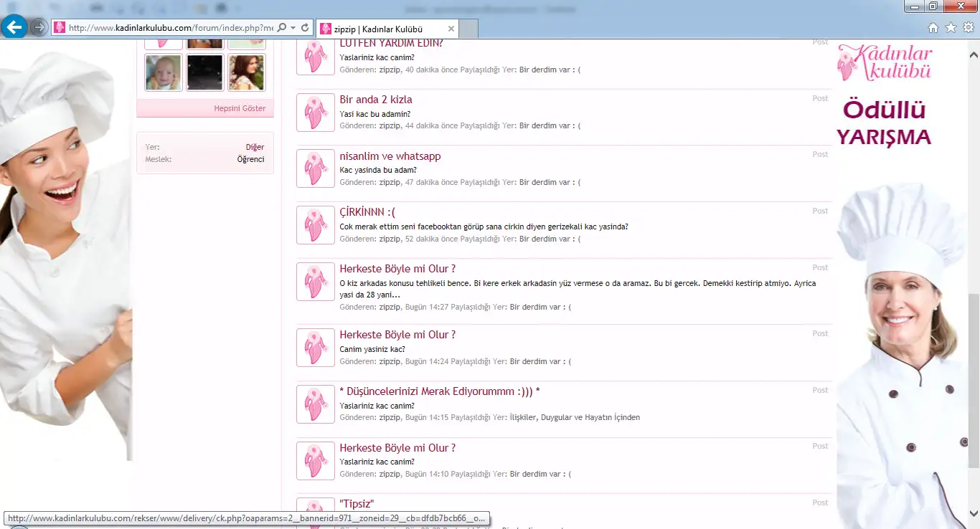Viewport: 980px width, 529px height.
Task: Open a new blank tab
Action: [x=468, y=29]
